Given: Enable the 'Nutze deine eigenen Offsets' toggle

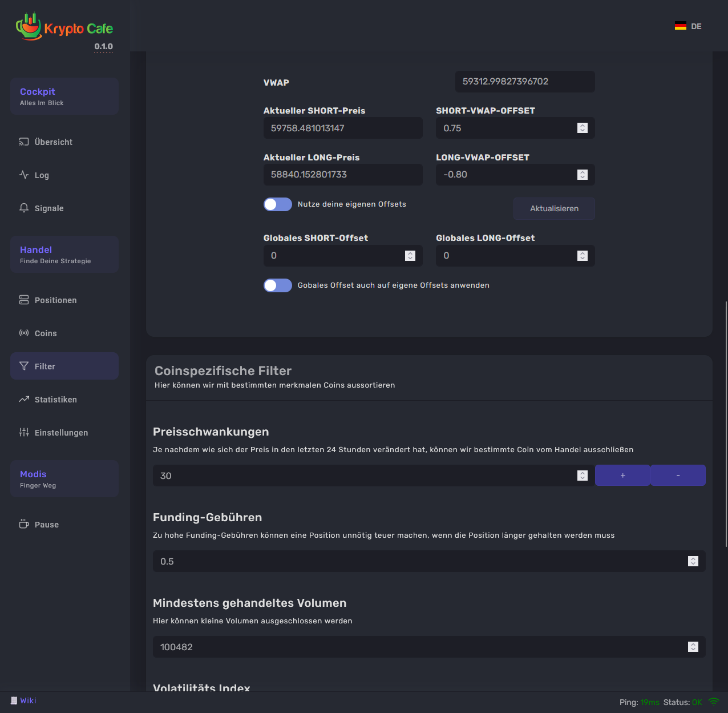Looking at the screenshot, I should click(x=278, y=204).
